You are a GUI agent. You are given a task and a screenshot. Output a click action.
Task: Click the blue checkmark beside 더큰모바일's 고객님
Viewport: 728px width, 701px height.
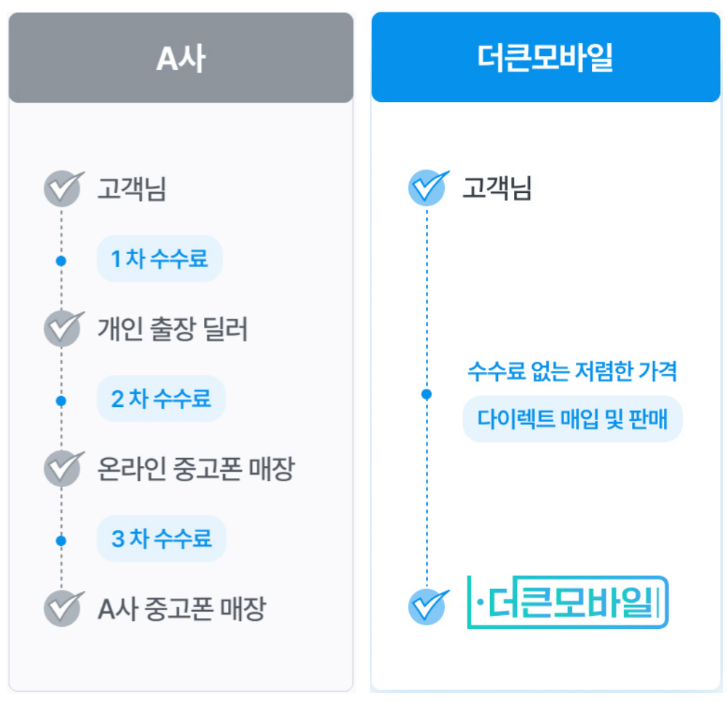pyautogui.click(x=428, y=188)
